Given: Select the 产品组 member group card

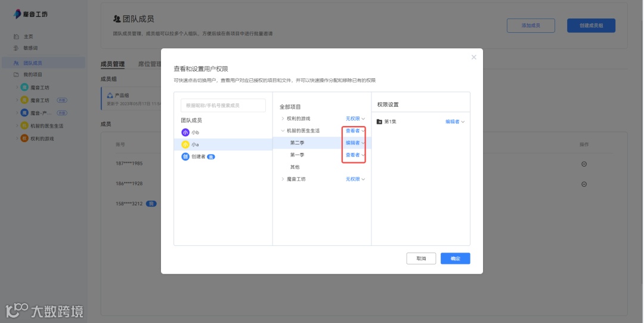Looking at the screenshot, I should click(x=131, y=99).
